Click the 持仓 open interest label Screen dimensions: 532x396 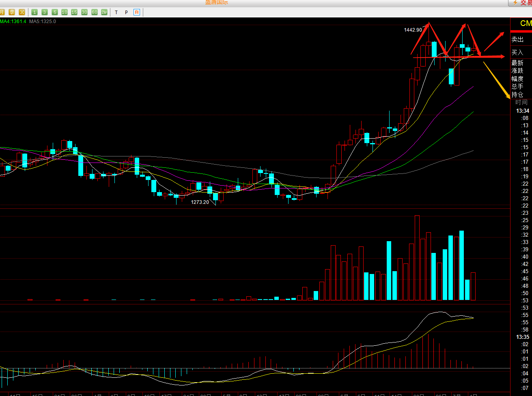(x=517, y=94)
